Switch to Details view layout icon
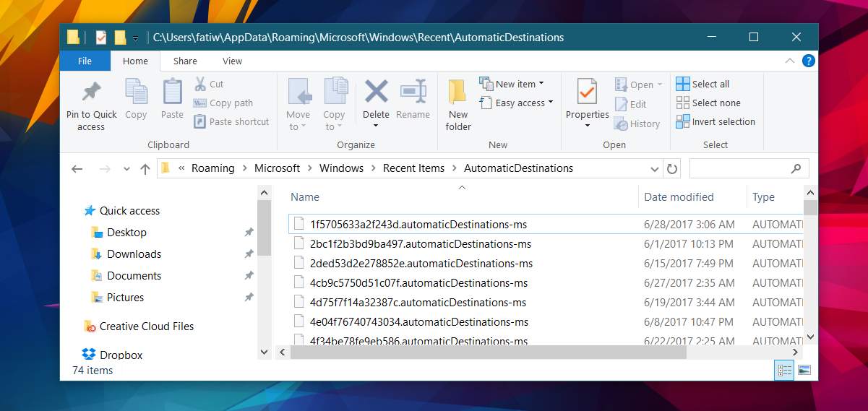This screenshot has width=868, height=411. (784, 371)
